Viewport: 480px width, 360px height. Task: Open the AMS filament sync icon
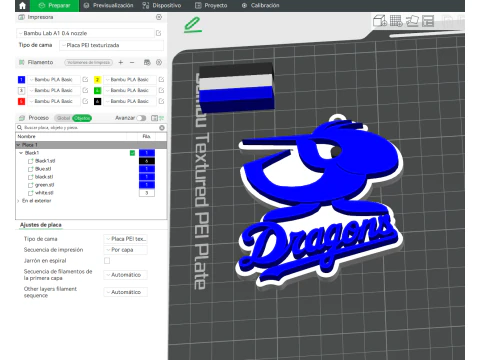pyautogui.click(x=147, y=62)
